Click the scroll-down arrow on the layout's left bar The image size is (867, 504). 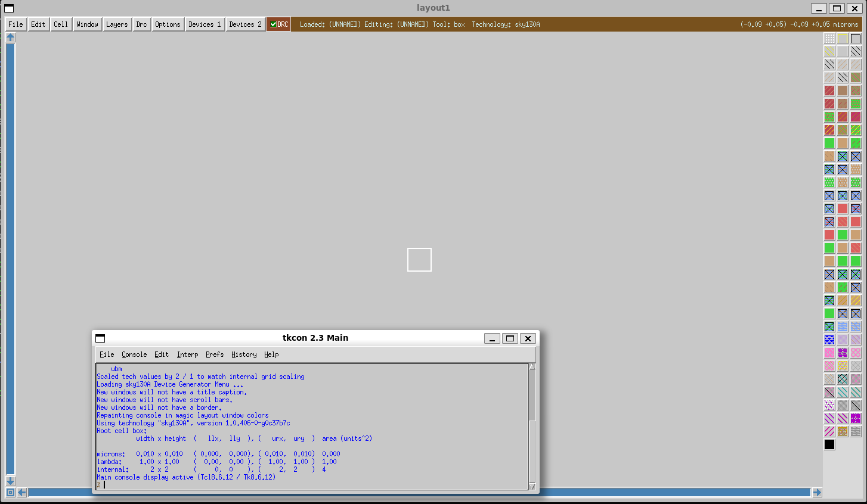click(10, 480)
